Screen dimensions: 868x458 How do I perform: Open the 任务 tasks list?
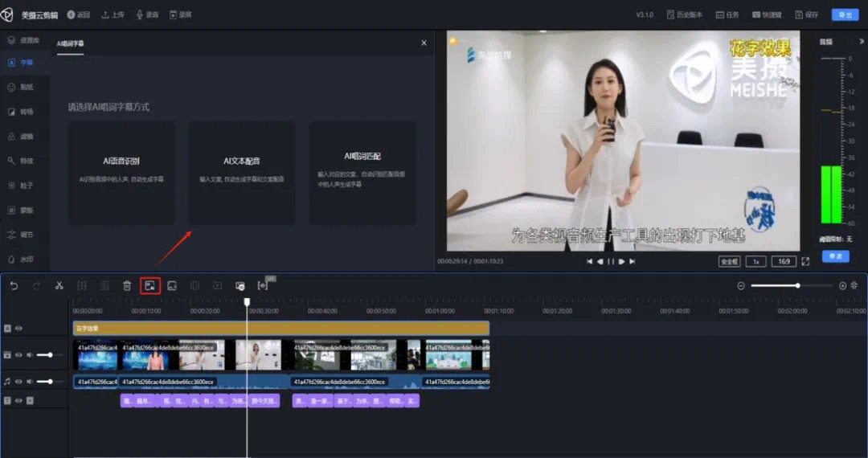pos(727,15)
